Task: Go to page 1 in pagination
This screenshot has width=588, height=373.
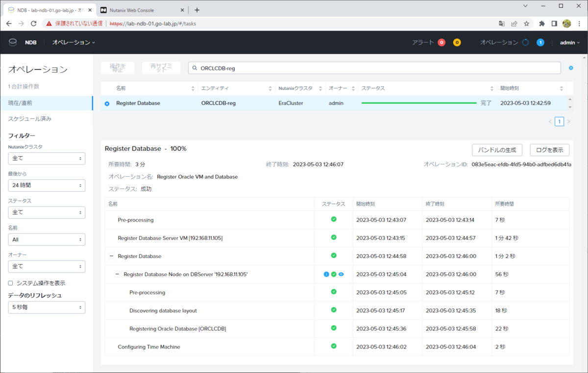Action: [x=559, y=121]
